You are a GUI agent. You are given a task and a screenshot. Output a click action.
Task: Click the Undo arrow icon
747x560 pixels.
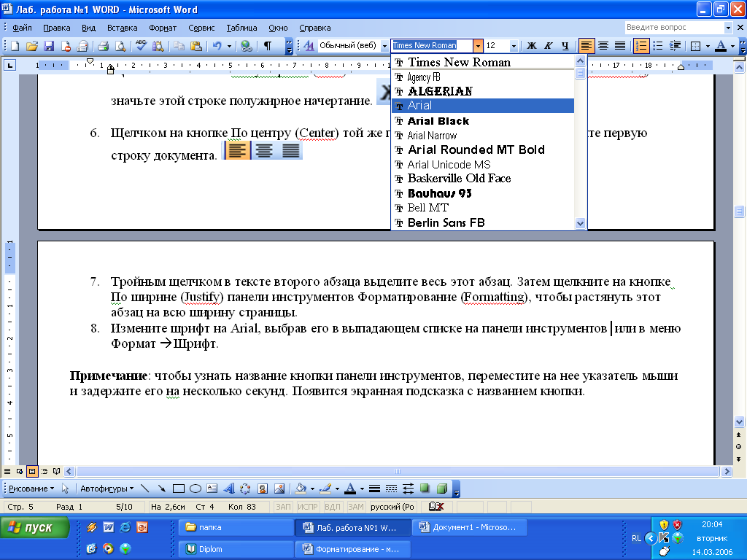click(217, 46)
